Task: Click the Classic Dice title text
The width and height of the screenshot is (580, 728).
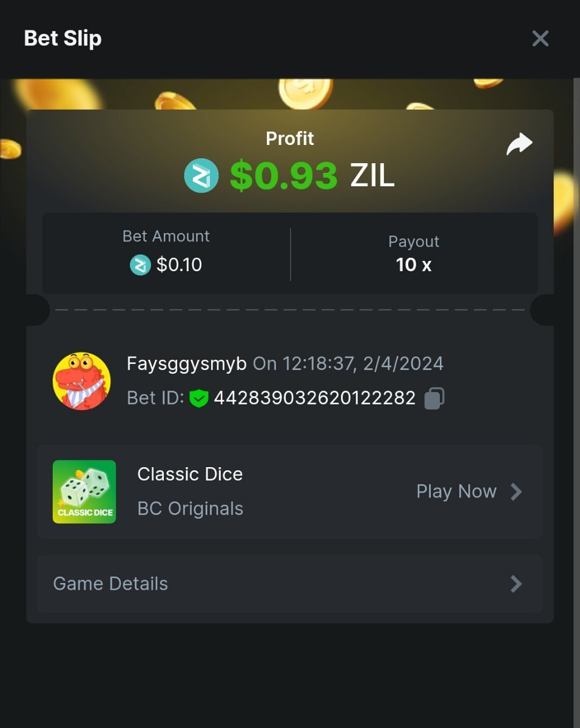Action: pos(190,474)
